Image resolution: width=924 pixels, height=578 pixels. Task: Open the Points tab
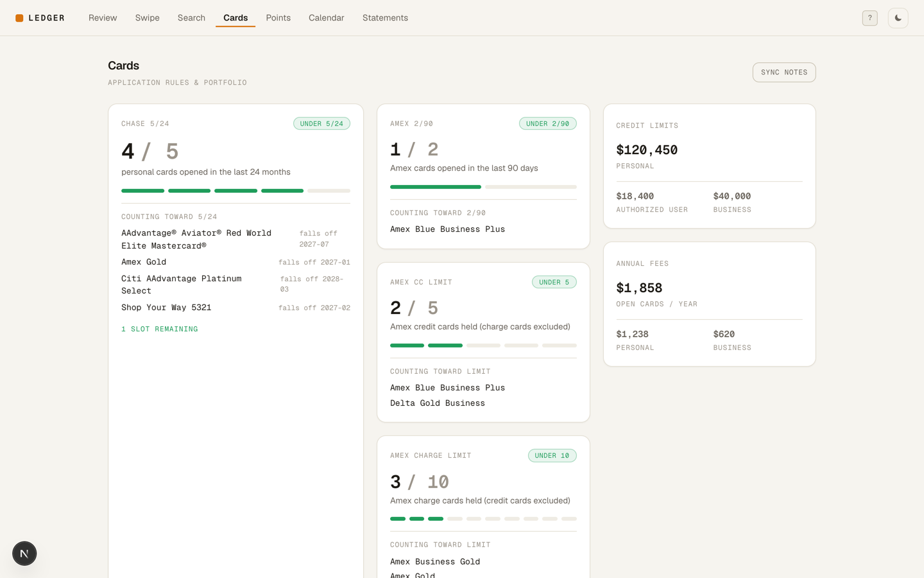pyautogui.click(x=278, y=18)
